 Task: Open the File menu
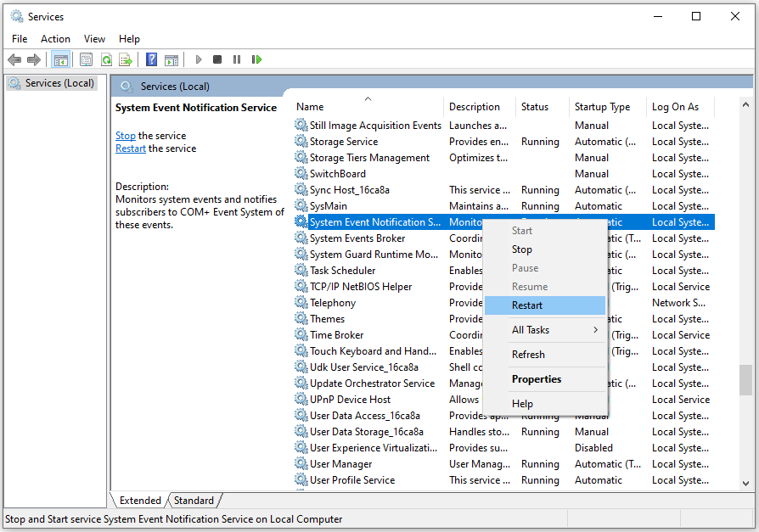[20, 39]
